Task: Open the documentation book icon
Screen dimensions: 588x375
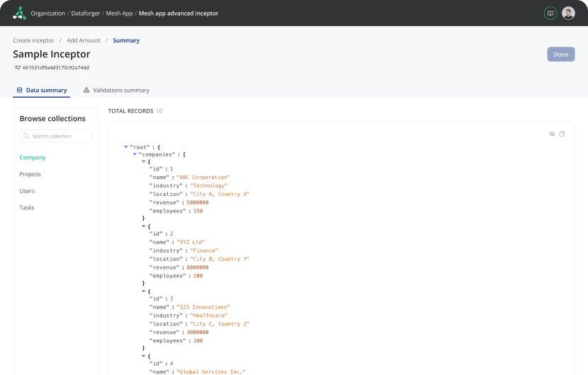Action: tap(550, 13)
